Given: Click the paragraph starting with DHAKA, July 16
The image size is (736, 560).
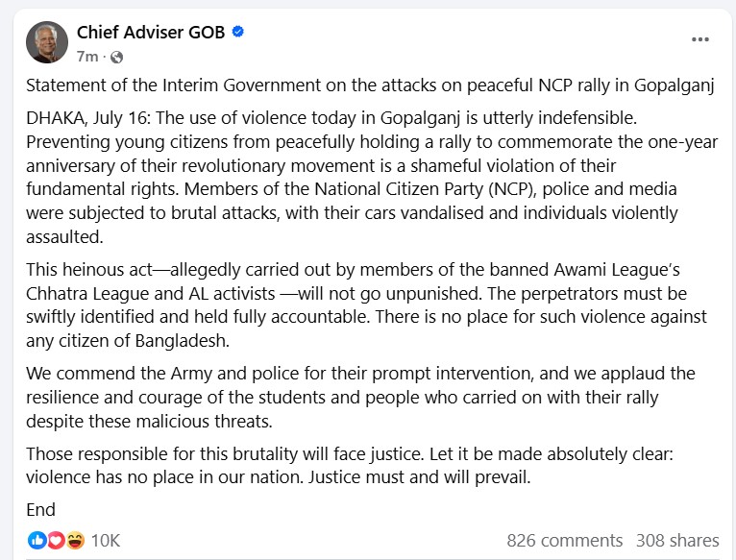Looking at the screenshot, I should [372, 178].
